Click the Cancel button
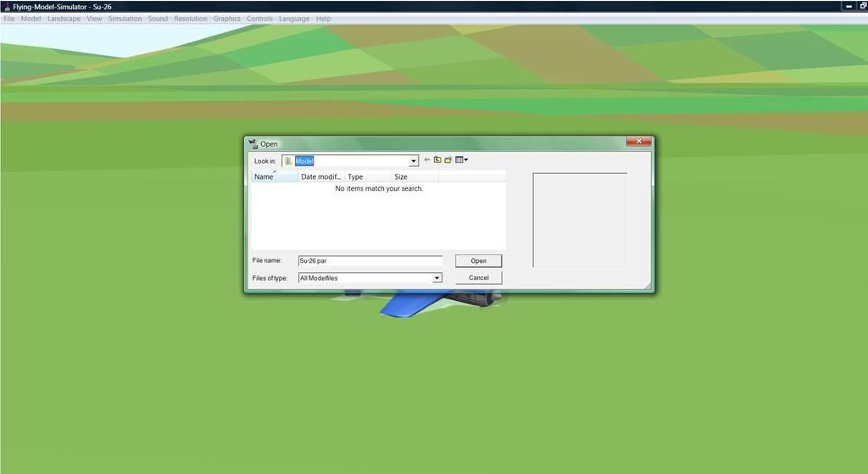Image resolution: width=868 pixels, height=474 pixels. 478,278
